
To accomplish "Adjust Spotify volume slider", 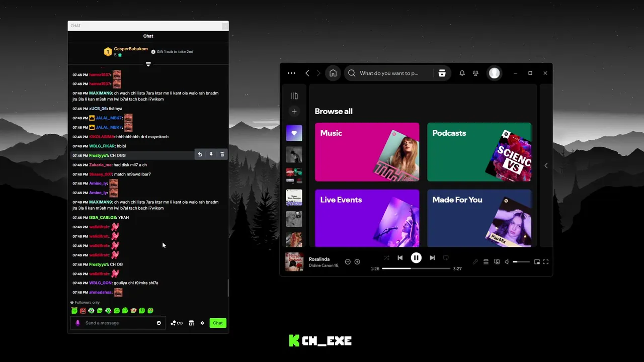I will click(521, 262).
